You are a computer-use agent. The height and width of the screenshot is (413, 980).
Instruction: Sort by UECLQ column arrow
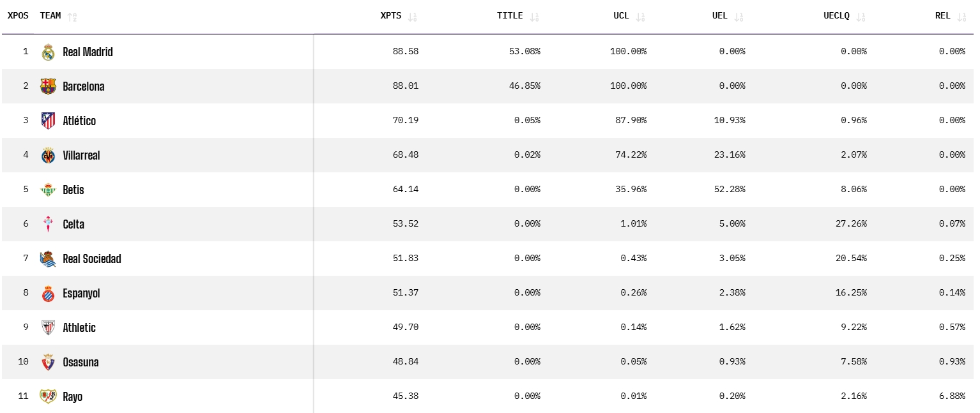coord(861,17)
